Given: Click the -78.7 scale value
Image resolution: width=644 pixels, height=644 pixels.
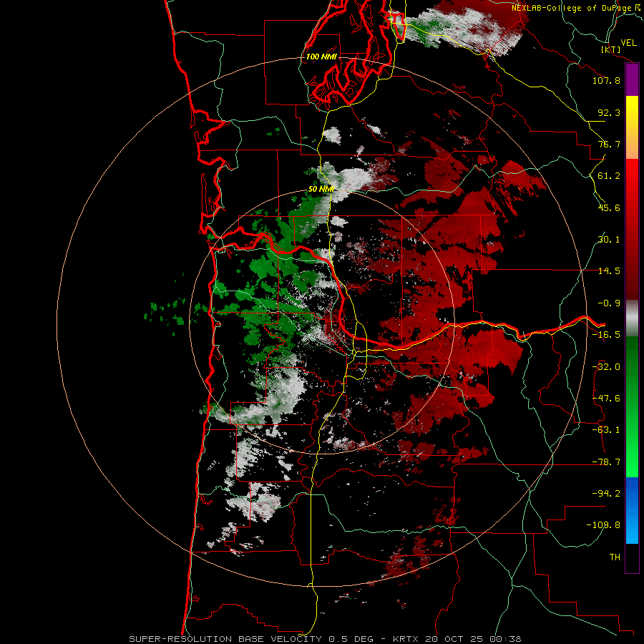Looking at the screenshot, I should 606,462.
